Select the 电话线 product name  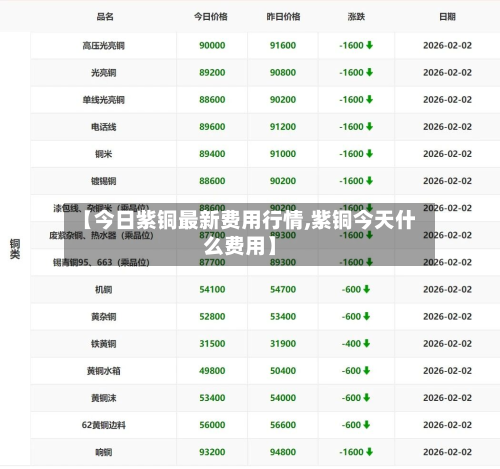pyautogui.click(x=104, y=127)
